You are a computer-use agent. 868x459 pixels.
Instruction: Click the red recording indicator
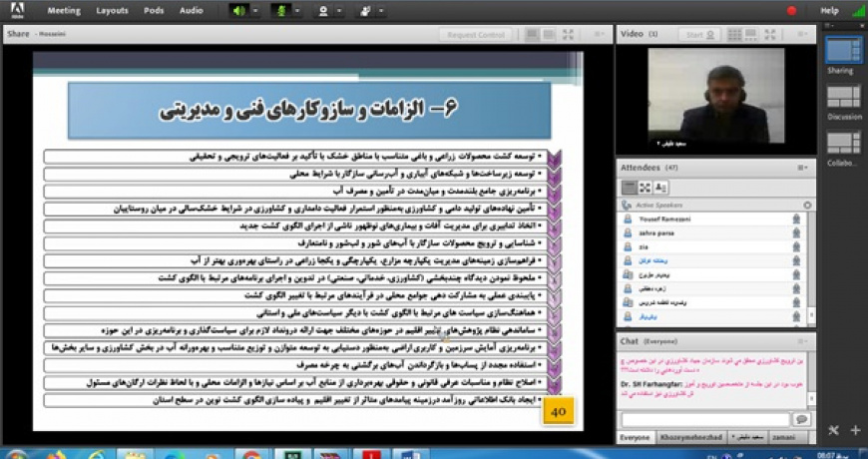[792, 11]
